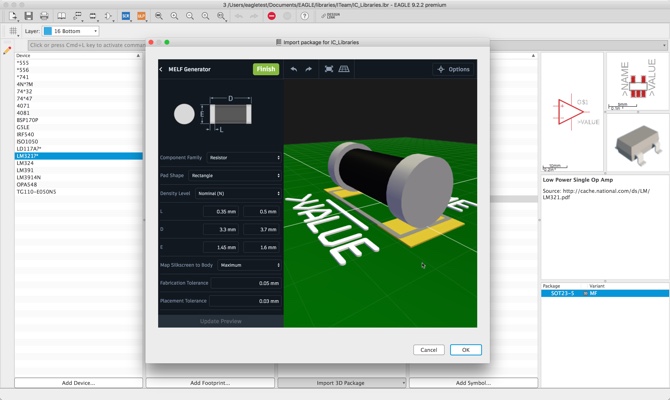670x400 pixels.
Task: Select the ISO1050 device in list
Action: (x=79, y=141)
